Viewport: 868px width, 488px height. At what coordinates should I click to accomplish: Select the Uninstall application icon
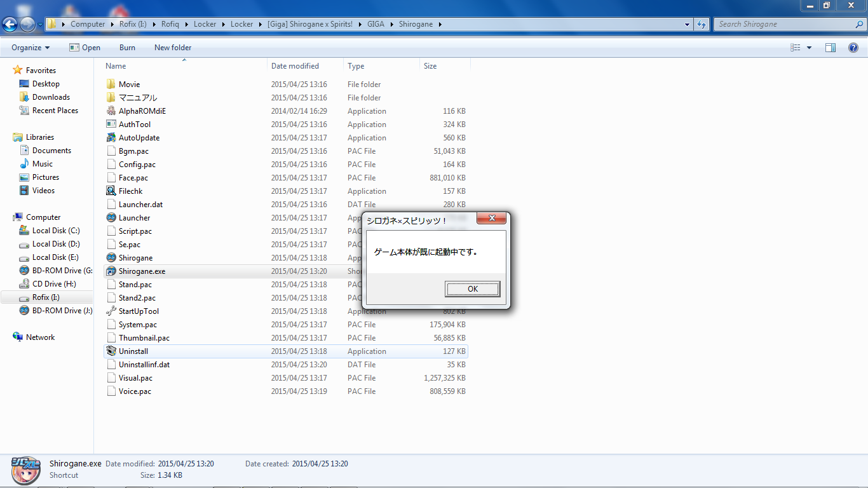click(x=111, y=351)
